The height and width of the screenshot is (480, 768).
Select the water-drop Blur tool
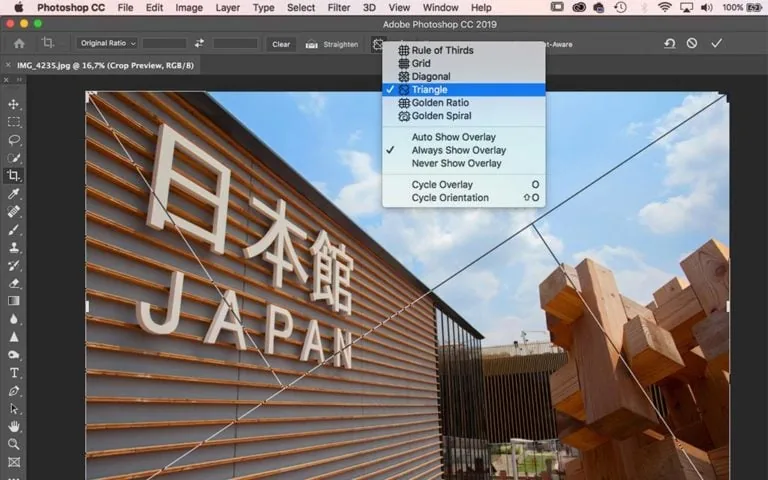point(14,319)
